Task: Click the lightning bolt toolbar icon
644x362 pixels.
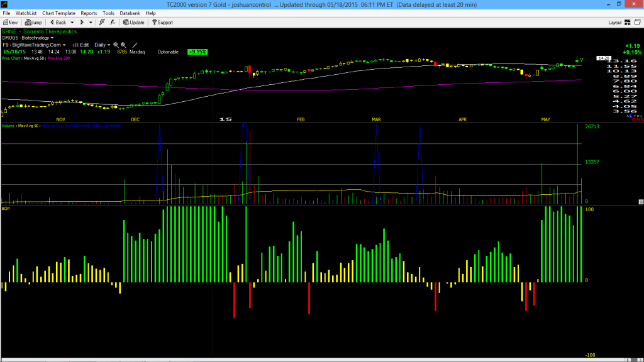Action: 102,23
